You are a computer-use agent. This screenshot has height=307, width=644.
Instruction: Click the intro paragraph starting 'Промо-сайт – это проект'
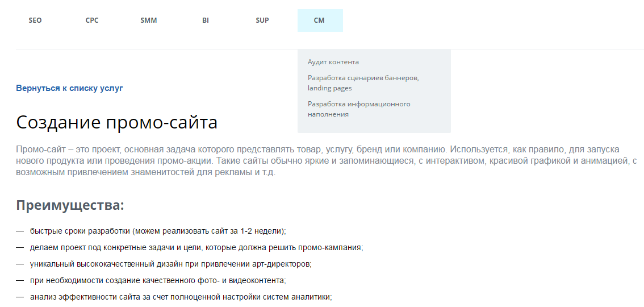click(x=327, y=161)
